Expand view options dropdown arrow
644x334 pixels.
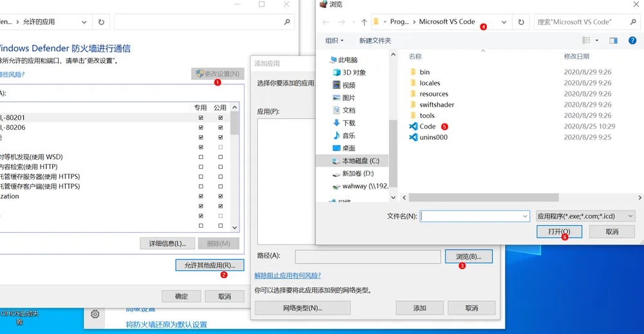click(x=597, y=40)
